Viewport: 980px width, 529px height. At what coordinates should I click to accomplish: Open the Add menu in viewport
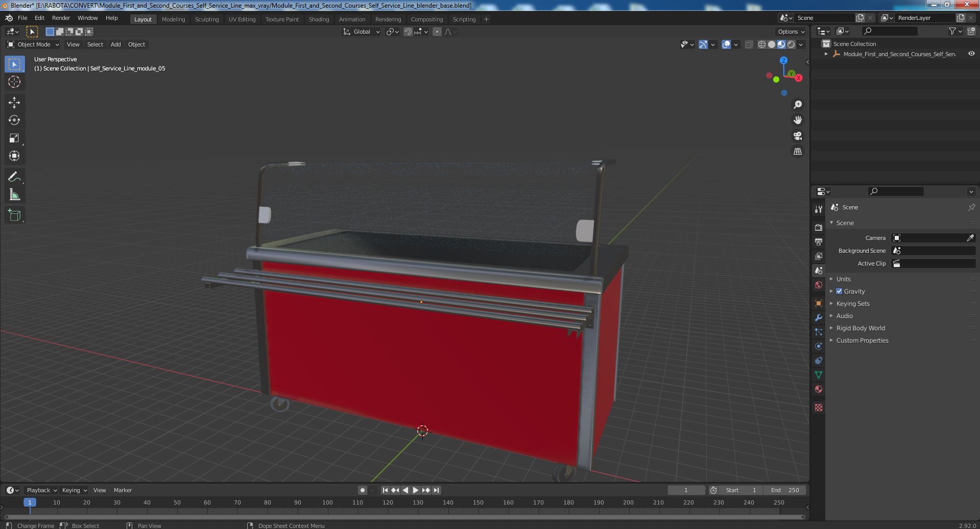coord(115,44)
